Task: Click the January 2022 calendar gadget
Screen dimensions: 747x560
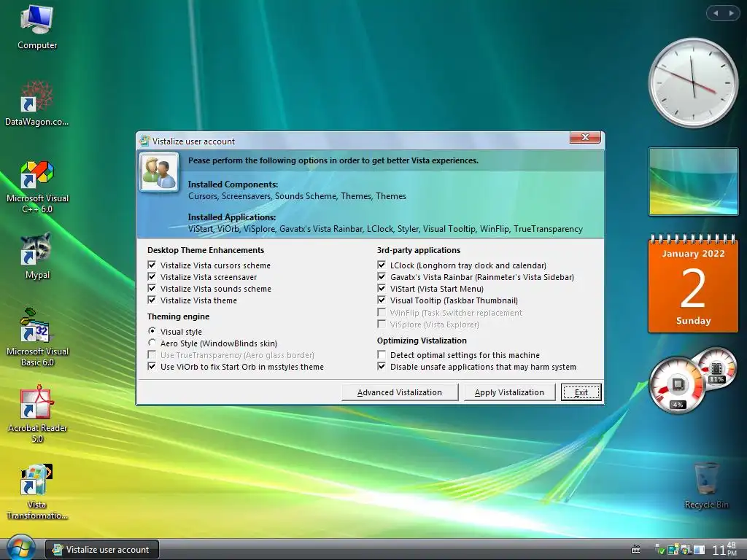Action: (x=693, y=283)
